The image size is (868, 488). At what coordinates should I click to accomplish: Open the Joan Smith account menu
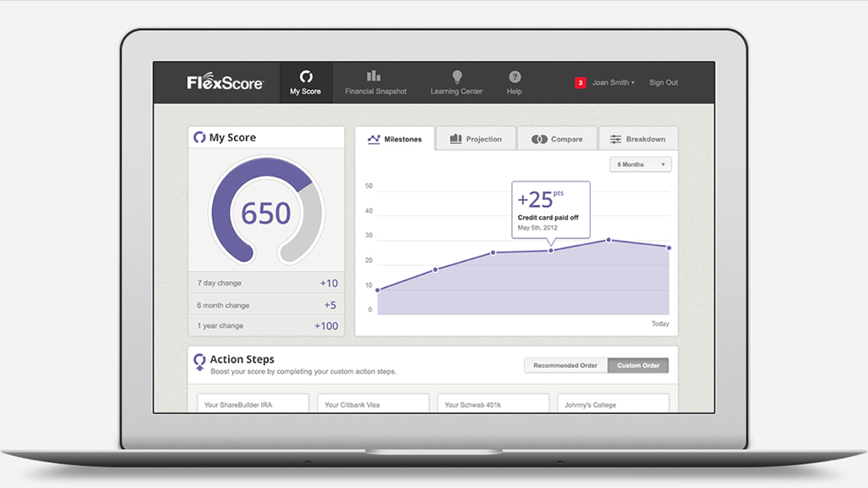click(613, 83)
